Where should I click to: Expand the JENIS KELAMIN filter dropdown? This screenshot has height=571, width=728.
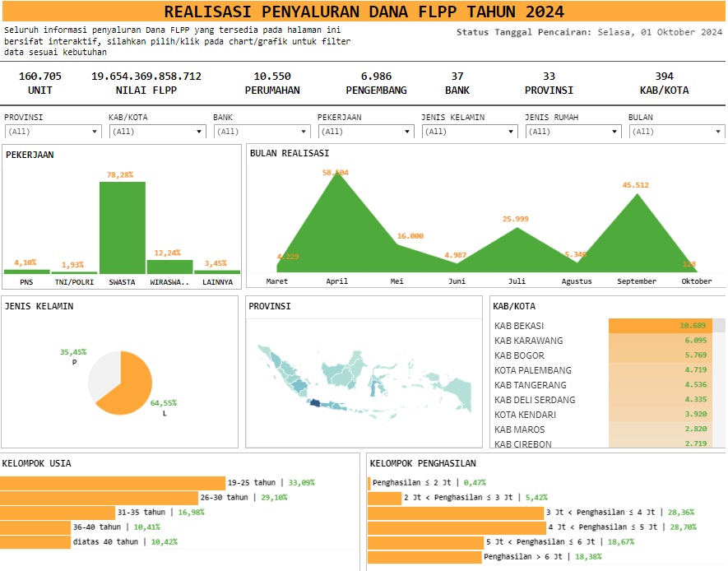point(470,132)
